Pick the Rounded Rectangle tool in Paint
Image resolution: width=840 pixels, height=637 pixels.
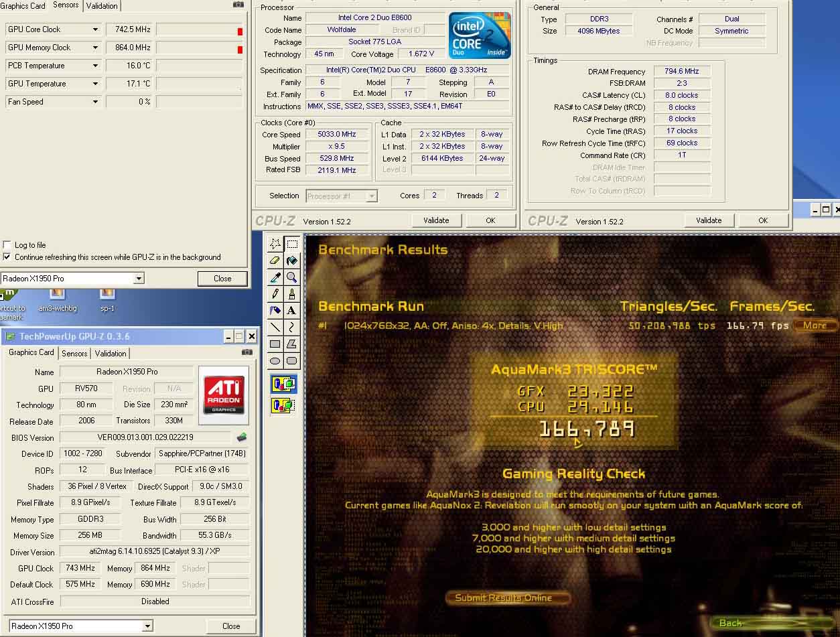(291, 360)
